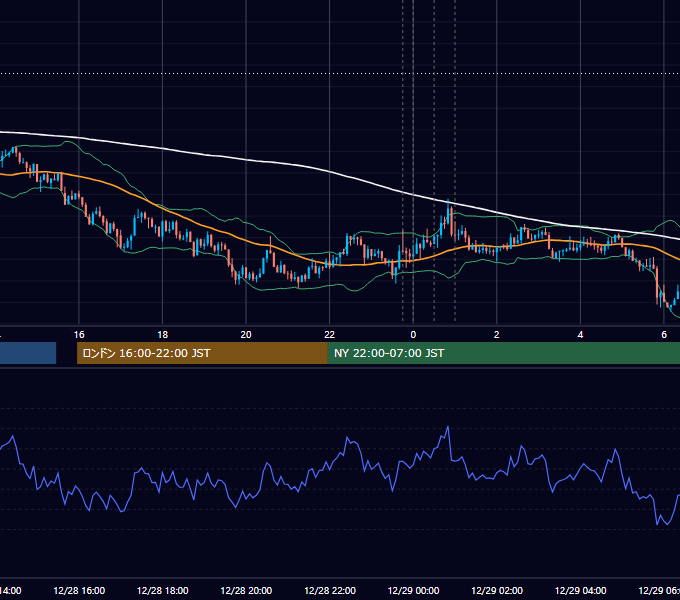Click the 12/28 20:00 time axis label
680x600 pixels.
(x=246, y=590)
